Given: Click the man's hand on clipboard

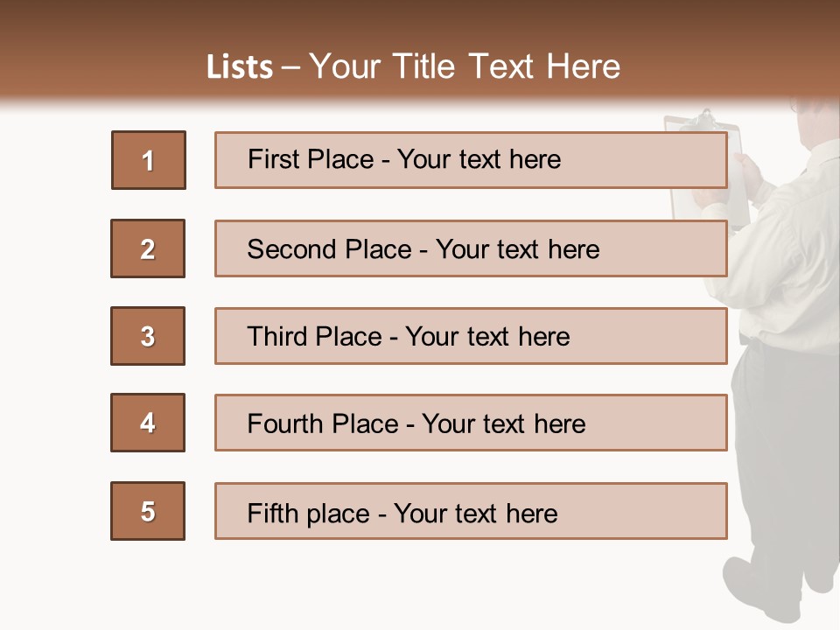Looking at the screenshot, I should tap(746, 166).
